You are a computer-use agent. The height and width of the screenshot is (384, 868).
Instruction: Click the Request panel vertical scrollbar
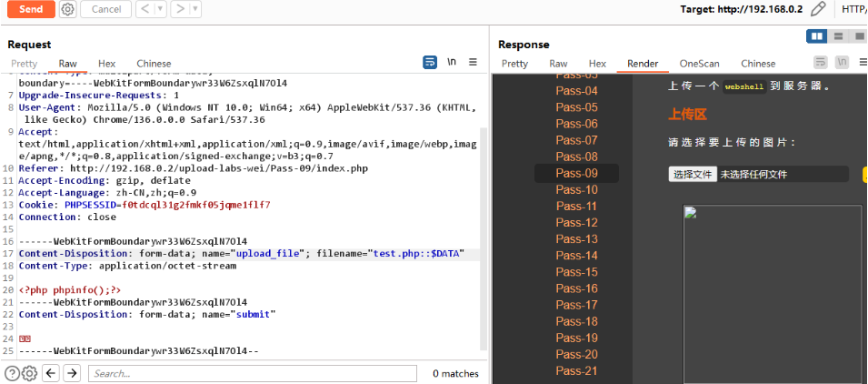484,238
